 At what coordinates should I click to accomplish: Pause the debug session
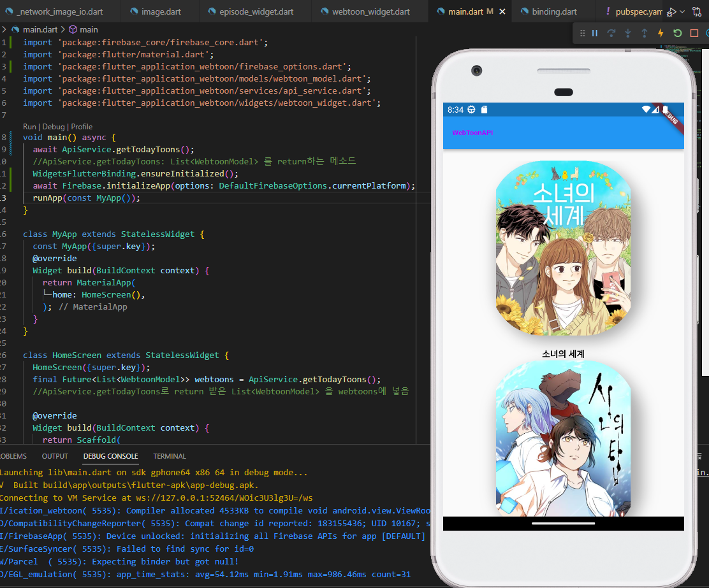595,33
